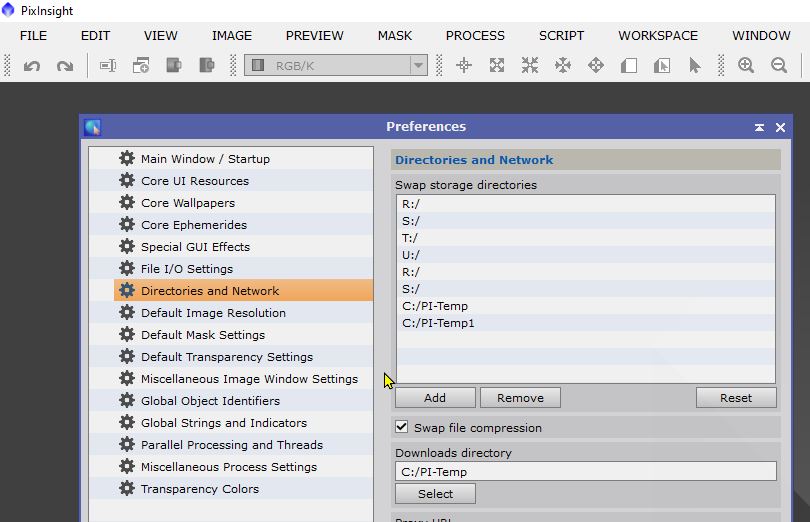Select Directories and Network category
Viewport: 810px width, 522px height.
click(x=243, y=290)
